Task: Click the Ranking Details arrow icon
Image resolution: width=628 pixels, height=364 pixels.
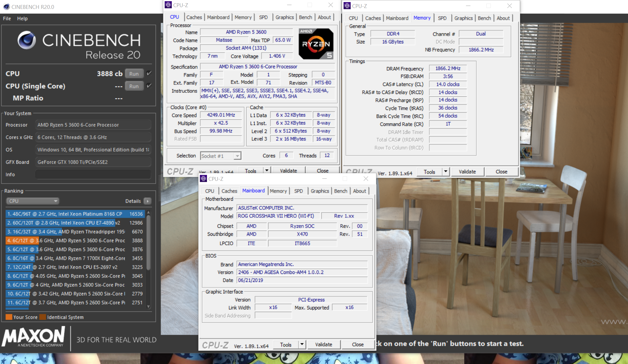Action: [147, 201]
